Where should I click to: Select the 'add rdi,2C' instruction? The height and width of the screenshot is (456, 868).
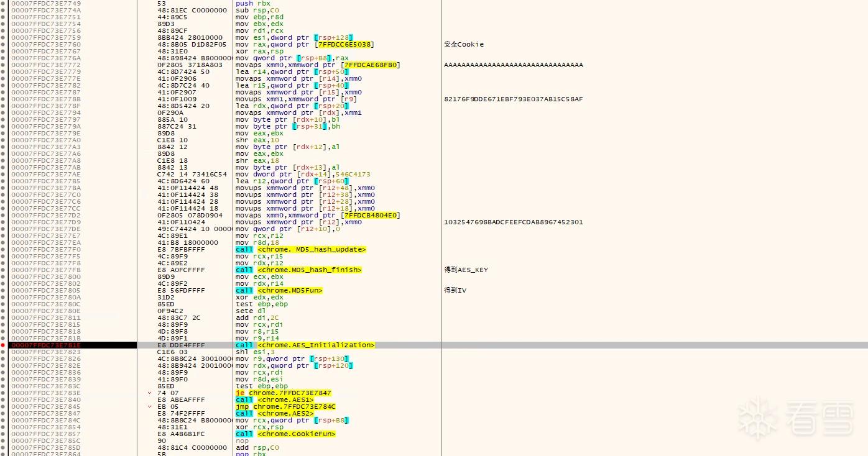258,317
